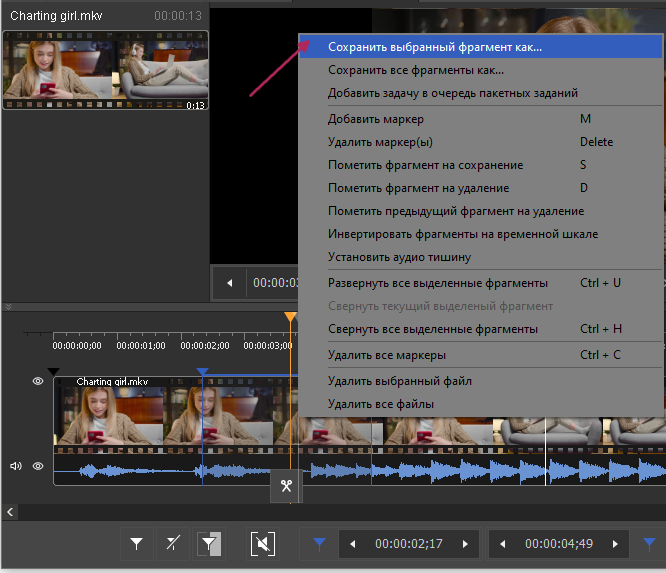This screenshot has height=573, width=666.
Task: Click the scissors cut icon on timeline
Action: [286, 486]
